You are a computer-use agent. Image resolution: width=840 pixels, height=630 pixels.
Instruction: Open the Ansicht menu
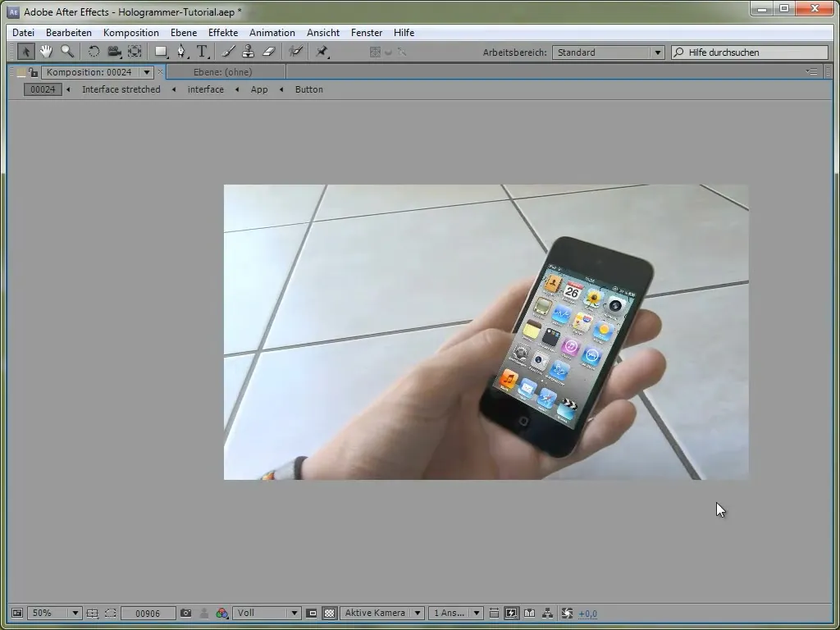tap(323, 33)
